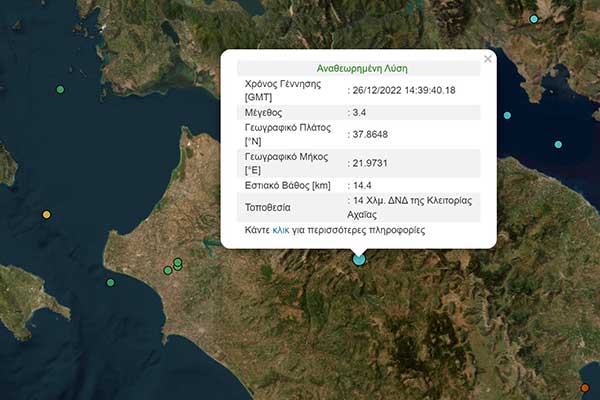Click the latitude value 37.8648
This screenshot has width=600, height=400.
tap(371, 134)
